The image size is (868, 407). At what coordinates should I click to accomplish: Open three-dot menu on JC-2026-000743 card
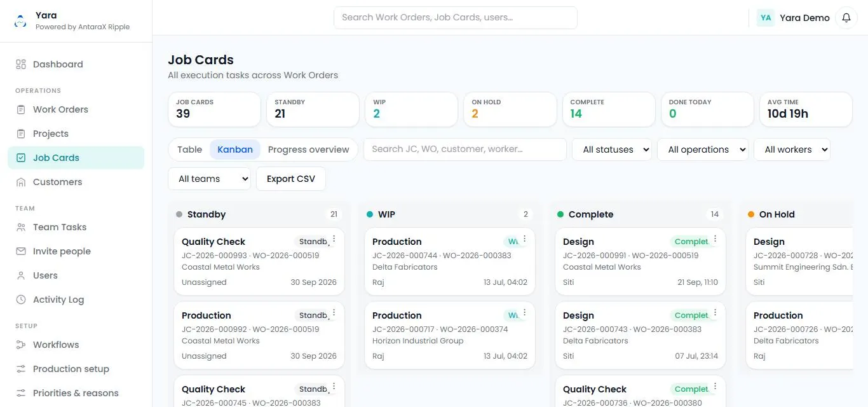[x=715, y=313]
